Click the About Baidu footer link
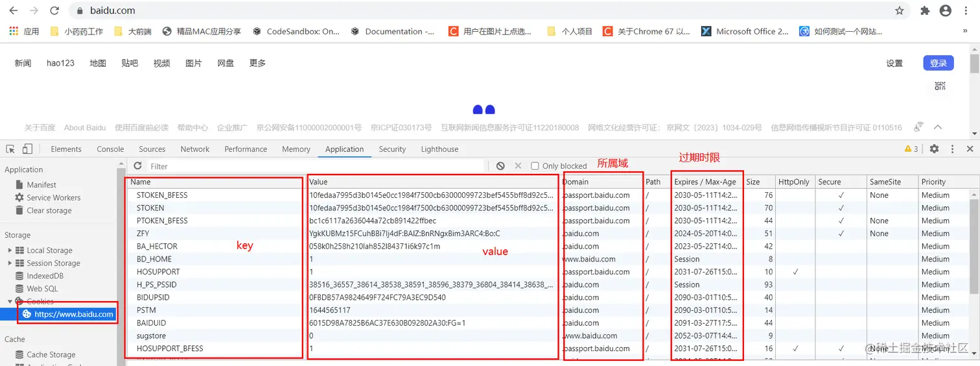Screen dimensions: 980x366 pos(85,127)
